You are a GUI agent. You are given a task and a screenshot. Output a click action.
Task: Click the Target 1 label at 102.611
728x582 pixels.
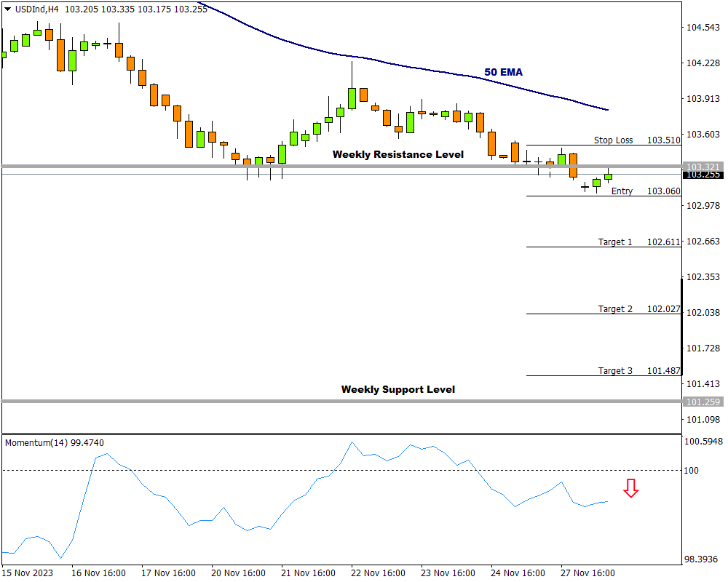click(x=615, y=242)
